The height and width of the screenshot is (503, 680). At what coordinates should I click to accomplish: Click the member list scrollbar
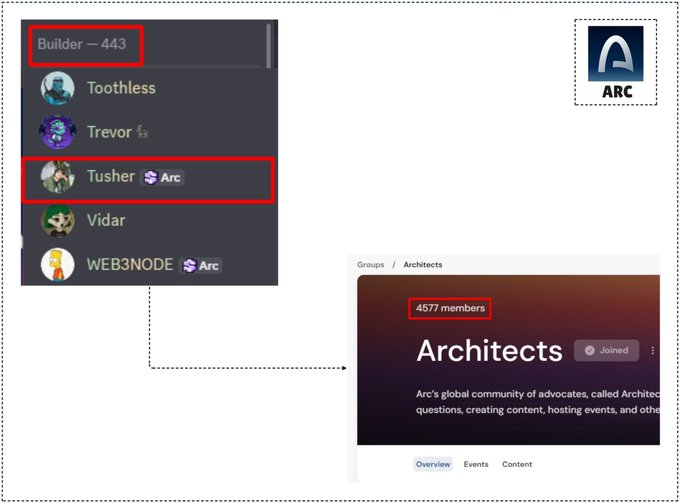tap(269, 46)
